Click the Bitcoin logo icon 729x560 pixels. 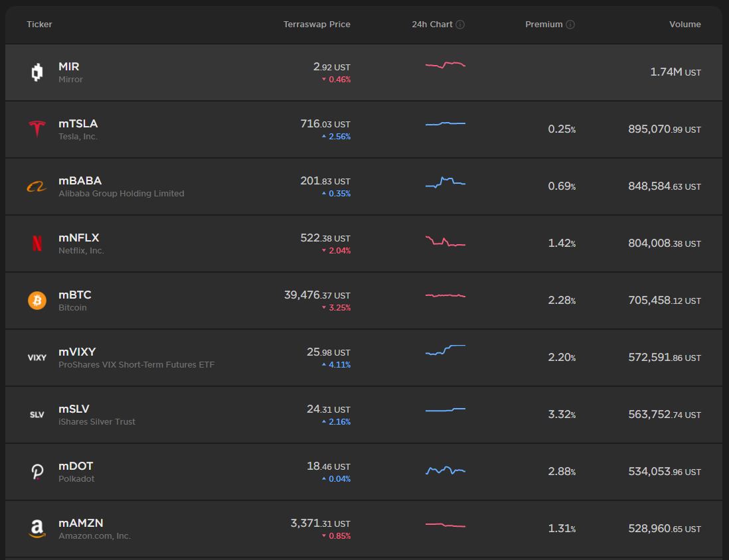pyautogui.click(x=37, y=300)
